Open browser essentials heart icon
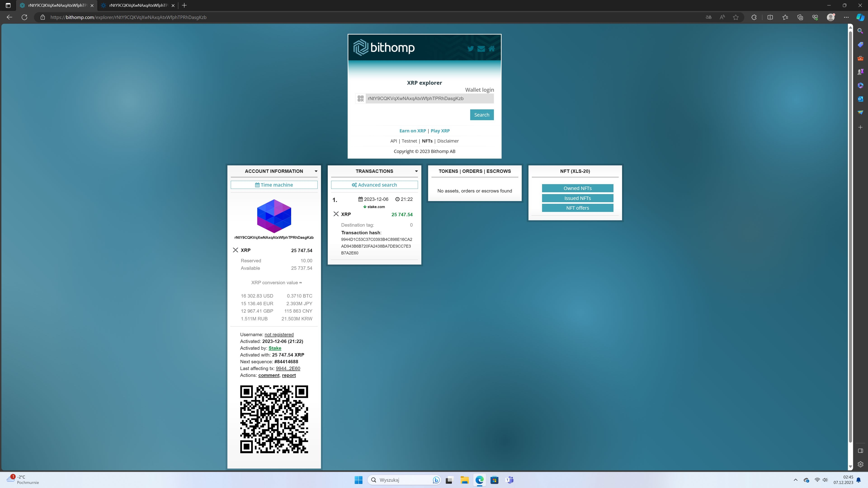This screenshot has height=488, width=868. (815, 17)
